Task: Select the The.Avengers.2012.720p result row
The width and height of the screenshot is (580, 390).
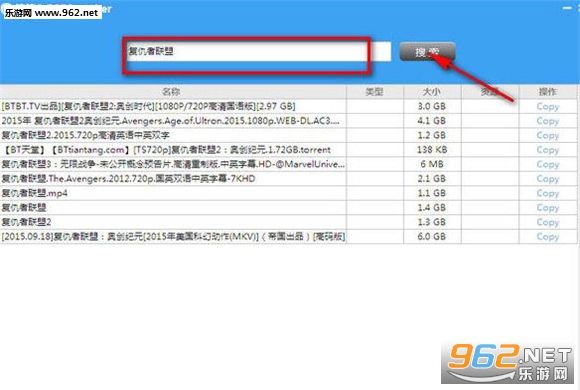Action: click(x=289, y=179)
